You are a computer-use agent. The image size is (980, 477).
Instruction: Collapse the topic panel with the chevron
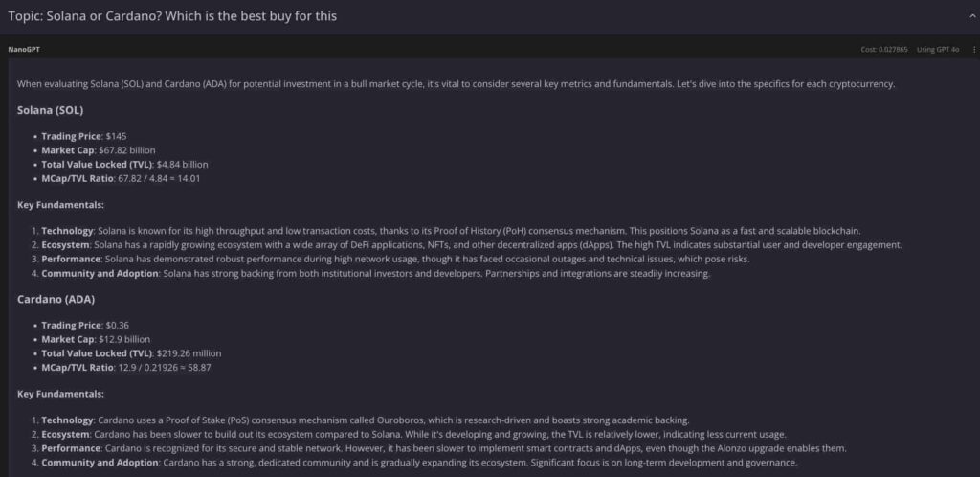(x=972, y=16)
